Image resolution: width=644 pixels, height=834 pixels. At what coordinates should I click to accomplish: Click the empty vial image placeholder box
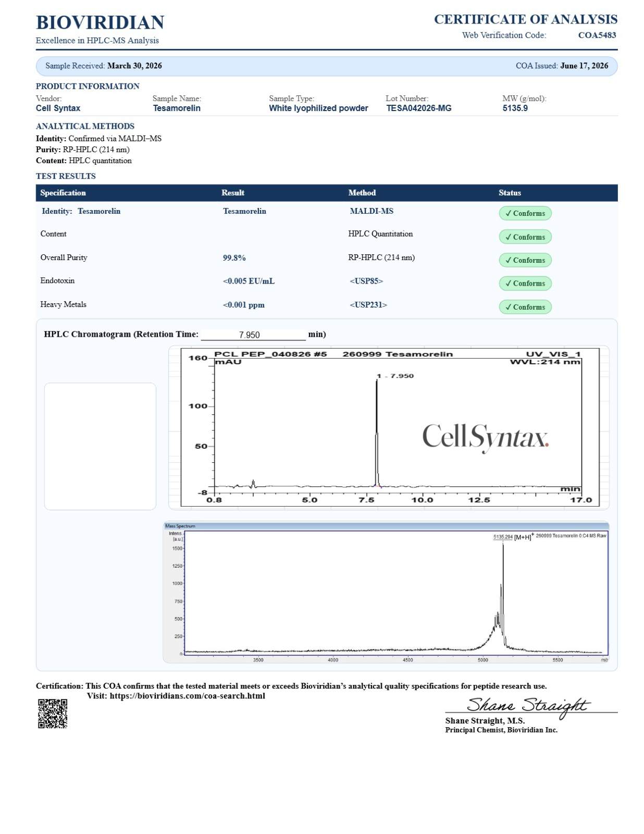(x=100, y=446)
